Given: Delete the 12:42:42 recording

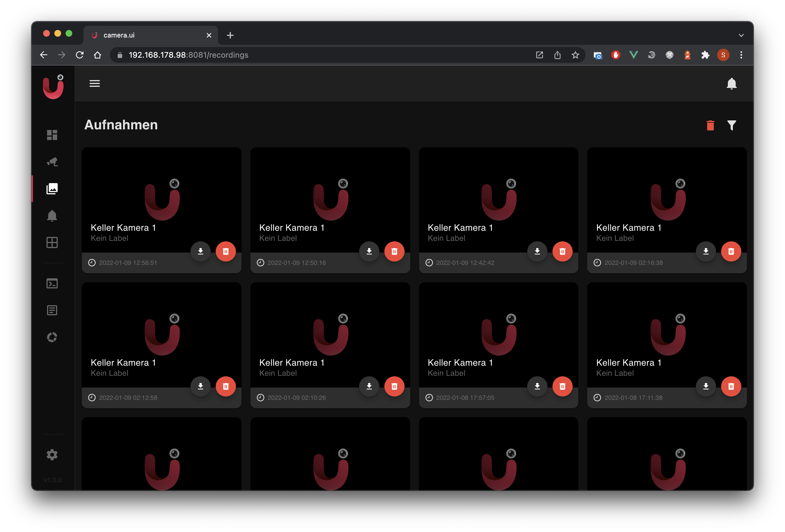Looking at the screenshot, I should pos(562,251).
